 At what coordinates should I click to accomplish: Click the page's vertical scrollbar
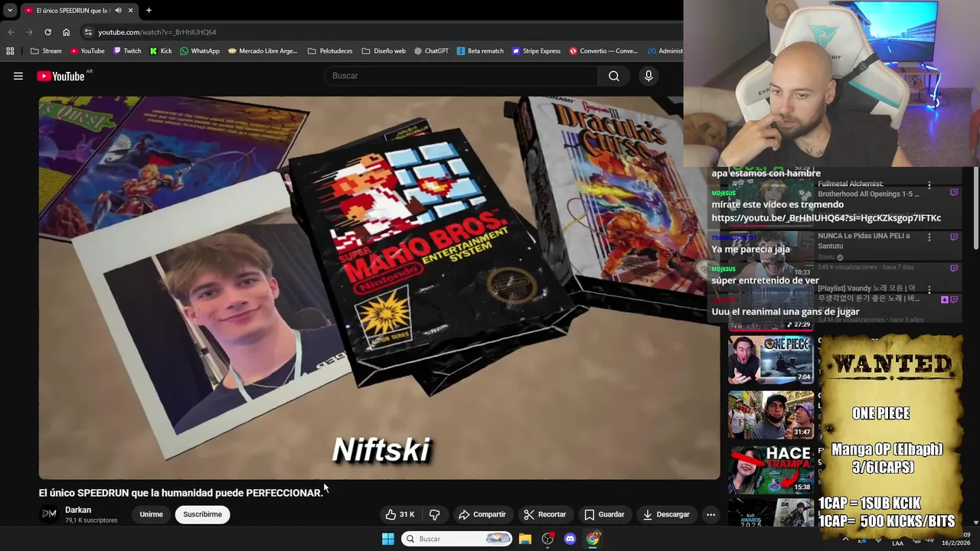[x=975, y=207]
